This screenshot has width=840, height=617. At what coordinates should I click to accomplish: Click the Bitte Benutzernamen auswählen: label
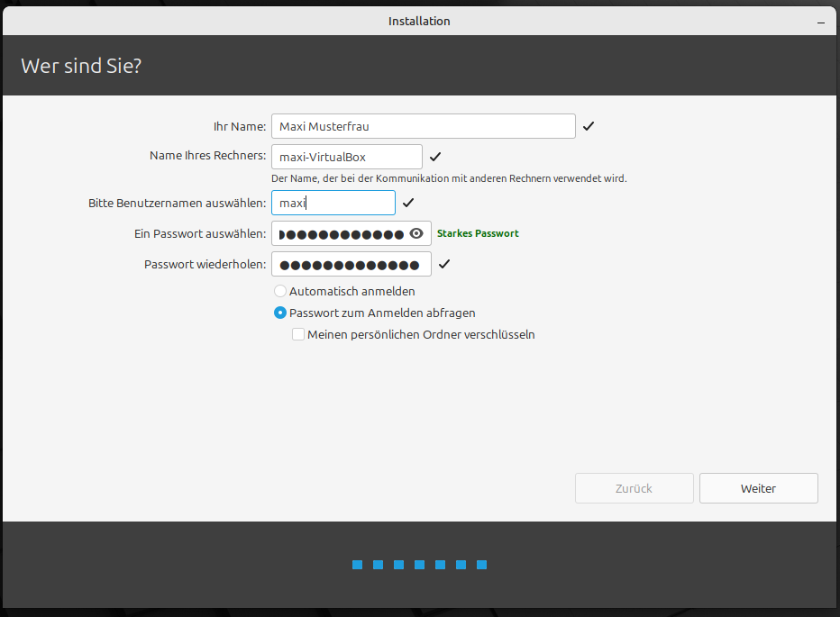(x=178, y=204)
